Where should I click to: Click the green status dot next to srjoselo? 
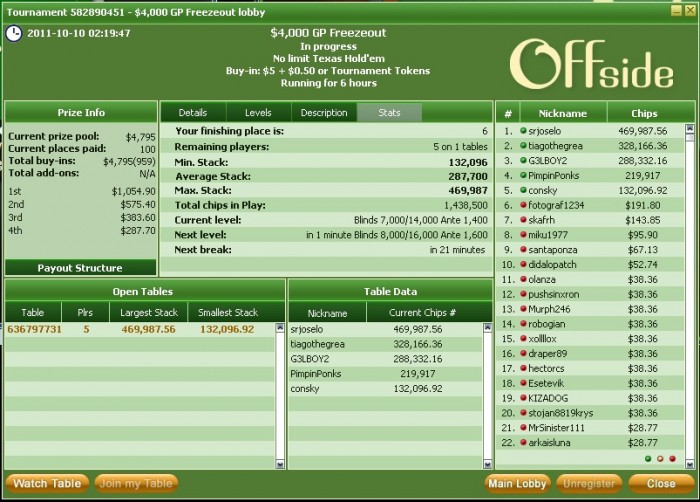pos(523,131)
